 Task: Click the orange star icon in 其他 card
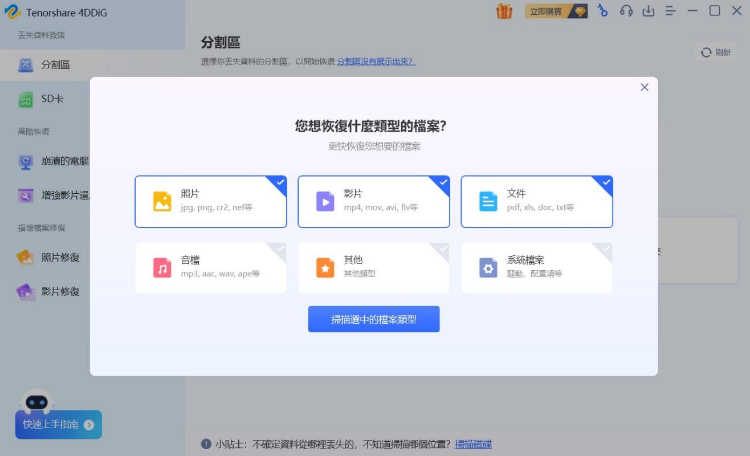click(325, 268)
